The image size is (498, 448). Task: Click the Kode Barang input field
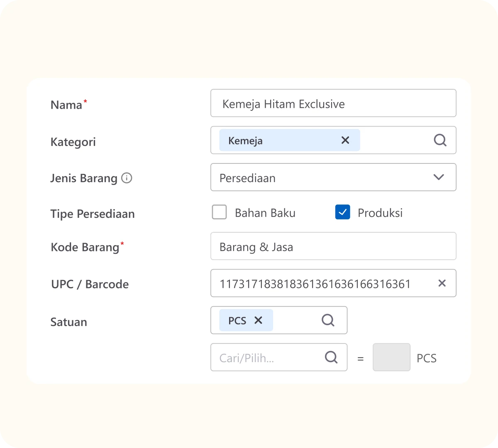coord(333,247)
